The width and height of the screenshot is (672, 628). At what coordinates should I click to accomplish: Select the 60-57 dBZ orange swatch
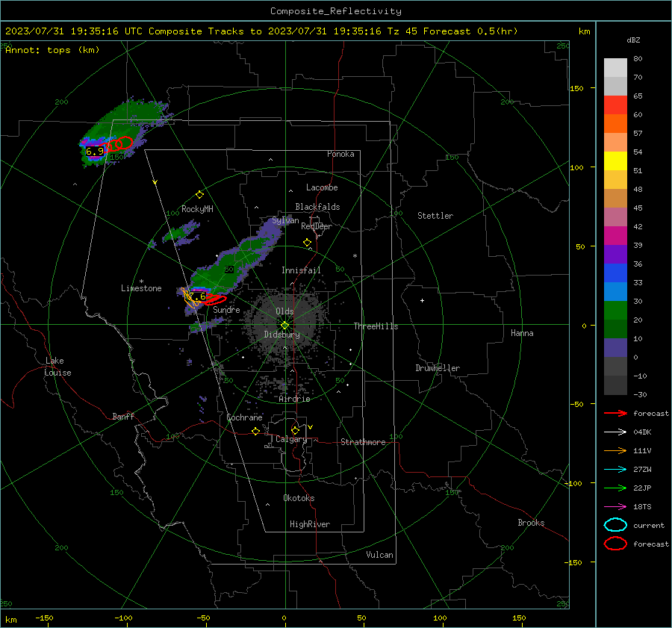pyautogui.click(x=615, y=124)
